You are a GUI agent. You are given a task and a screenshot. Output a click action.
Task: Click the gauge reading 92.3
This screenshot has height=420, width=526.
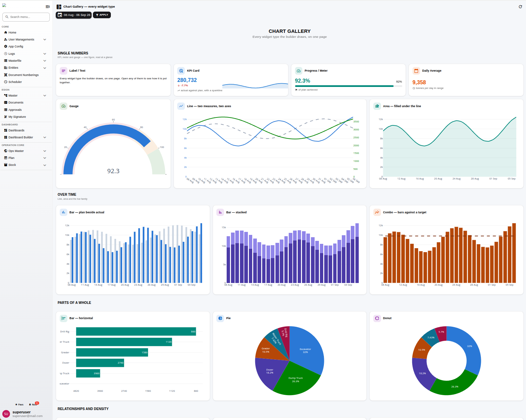113,171
